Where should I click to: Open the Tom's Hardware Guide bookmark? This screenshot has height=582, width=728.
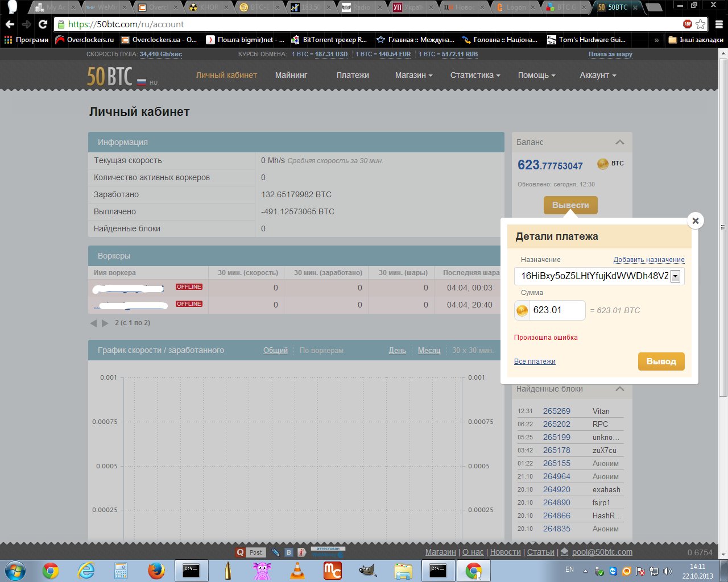coord(586,40)
